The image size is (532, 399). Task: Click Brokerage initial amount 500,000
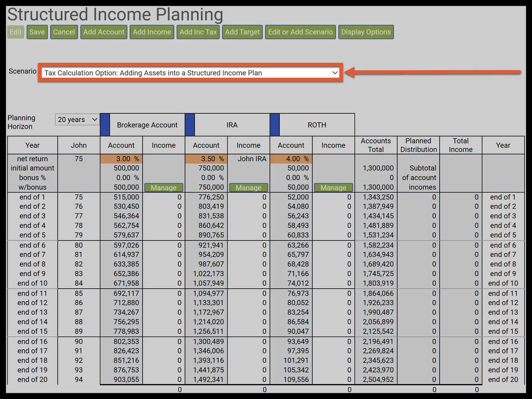coord(126,168)
